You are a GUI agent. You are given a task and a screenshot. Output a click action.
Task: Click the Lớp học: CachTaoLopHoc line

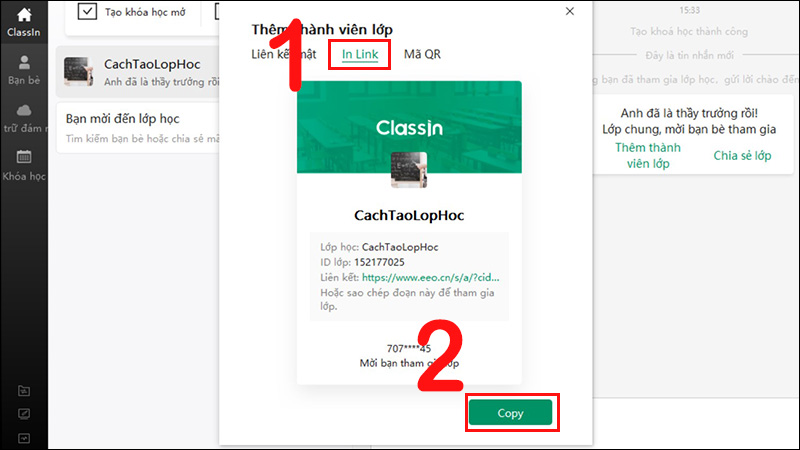[379, 247]
